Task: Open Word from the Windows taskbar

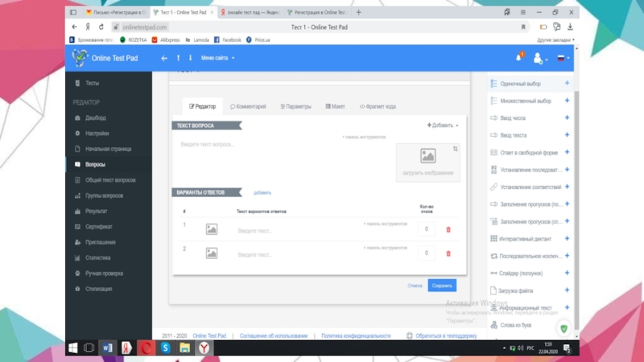Action: 107,348
